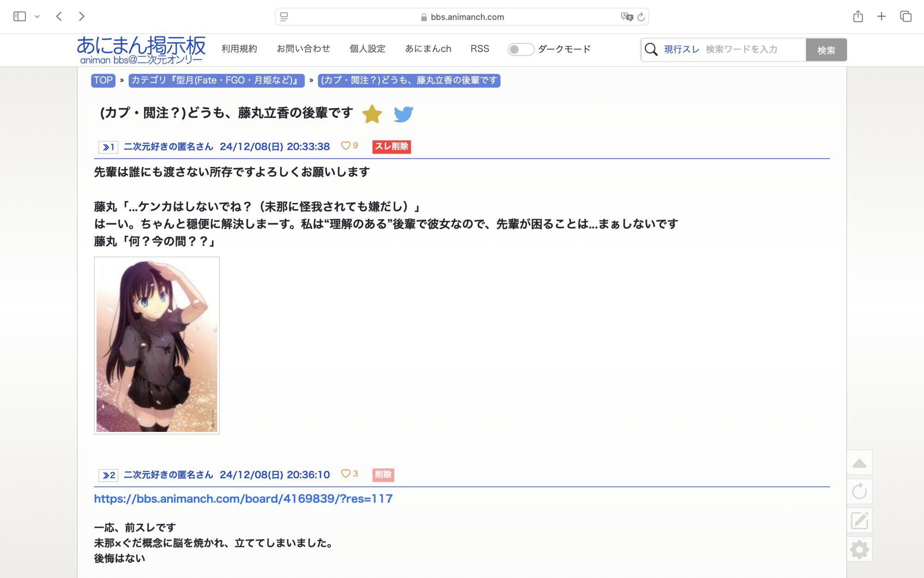Viewport: 924px width, 578px height.
Task: Go to TOP breadcrumb
Action: click(x=103, y=80)
